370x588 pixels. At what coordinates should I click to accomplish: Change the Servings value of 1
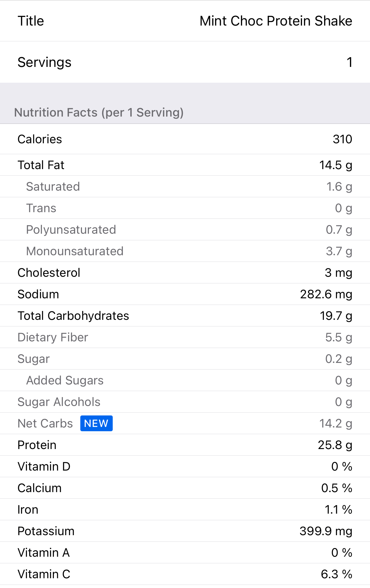pos(349,62)
